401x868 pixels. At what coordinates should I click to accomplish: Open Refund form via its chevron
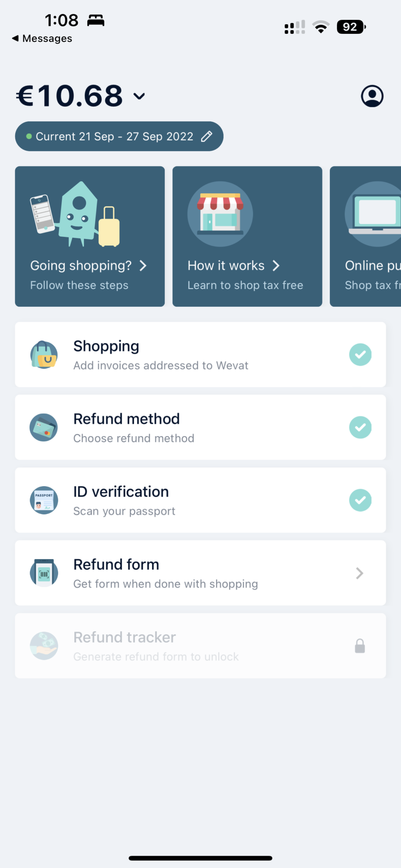click(x=359, y=573)
